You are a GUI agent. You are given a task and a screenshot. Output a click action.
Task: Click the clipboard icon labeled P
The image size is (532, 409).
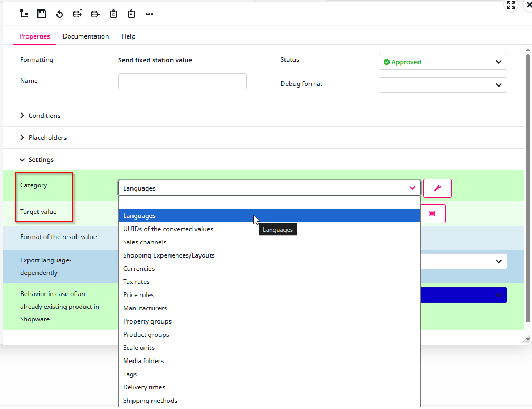coord(131,14)
